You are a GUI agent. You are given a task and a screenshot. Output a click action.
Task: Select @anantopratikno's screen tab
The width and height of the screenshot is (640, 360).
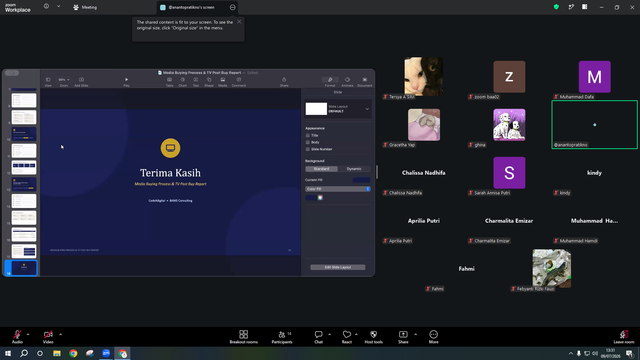tap(192, 7)
